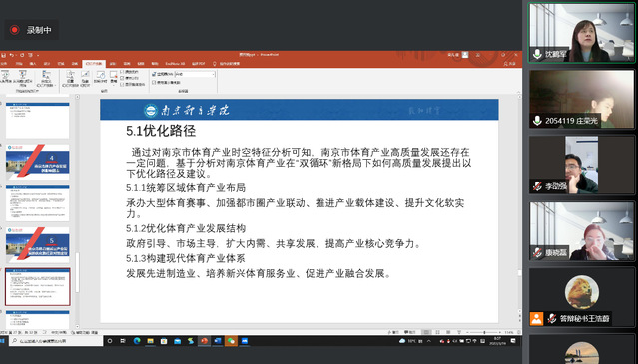
Task: Open Set Up Slide Show settings
Action: 70,79
